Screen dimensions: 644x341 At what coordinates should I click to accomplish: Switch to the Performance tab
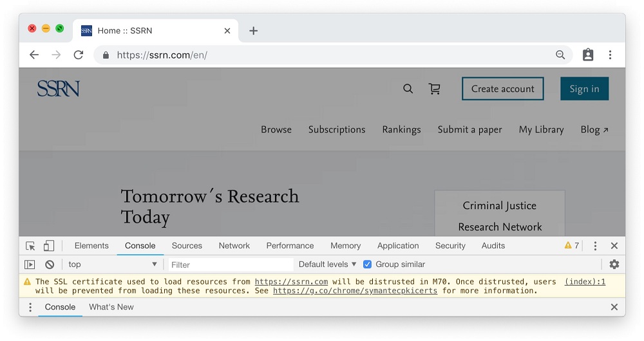coord(290,246)
